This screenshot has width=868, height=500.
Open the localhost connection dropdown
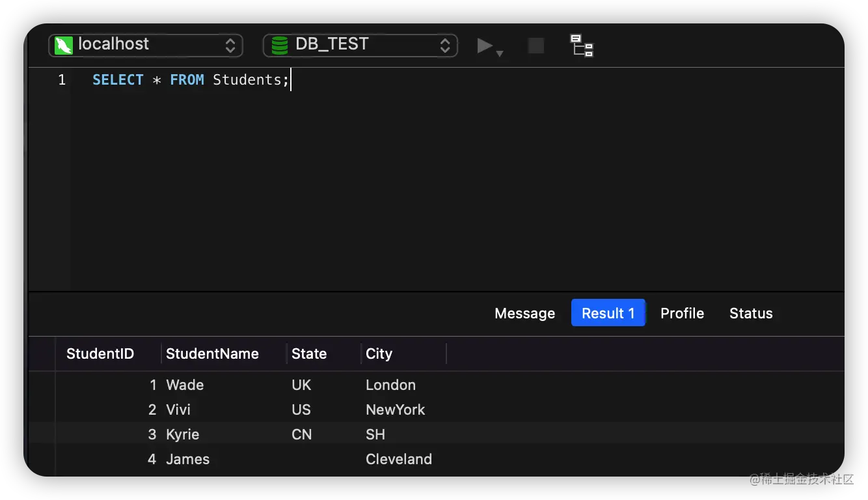[x=146, y=45]
